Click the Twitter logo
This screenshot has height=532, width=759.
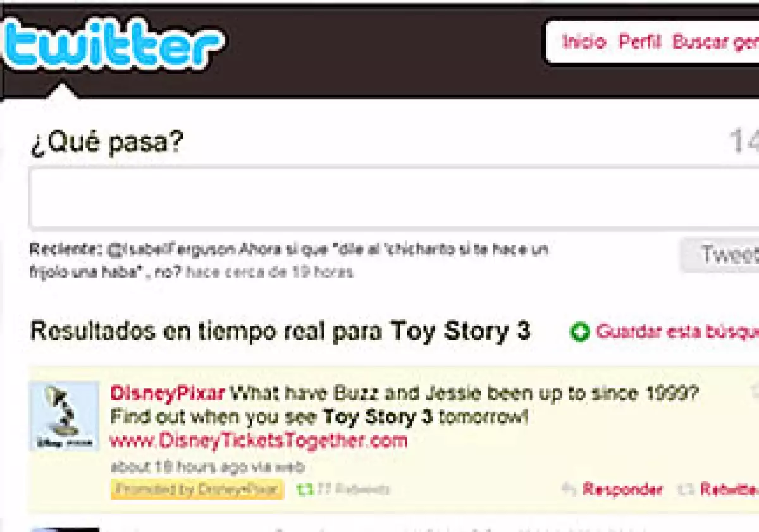click(112, 44)
